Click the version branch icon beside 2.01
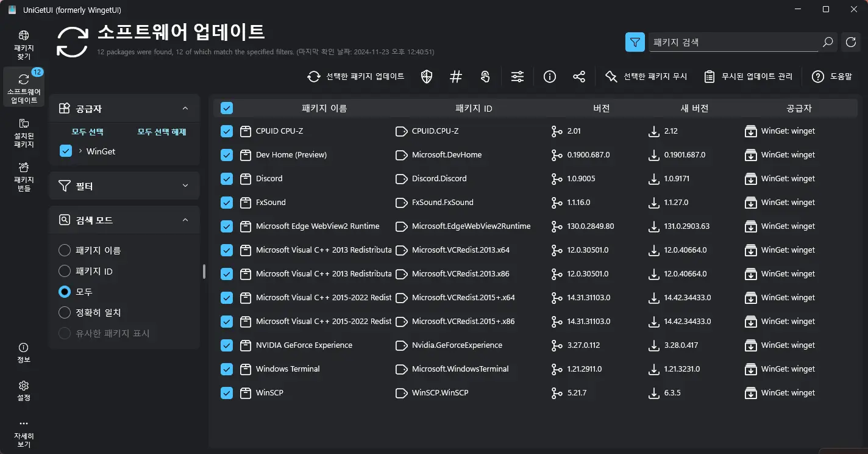 point(557,131)
